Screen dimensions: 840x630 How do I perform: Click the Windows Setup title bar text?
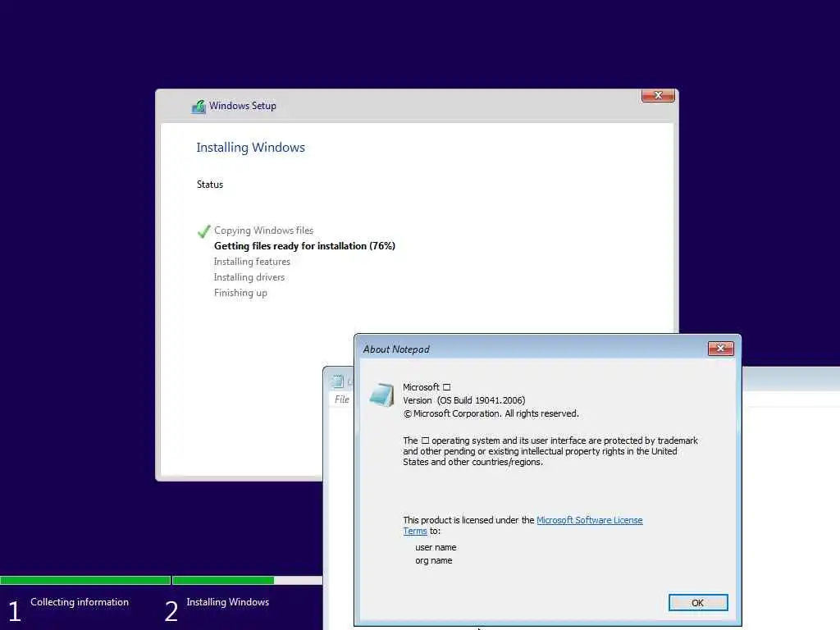coord(243,106)
